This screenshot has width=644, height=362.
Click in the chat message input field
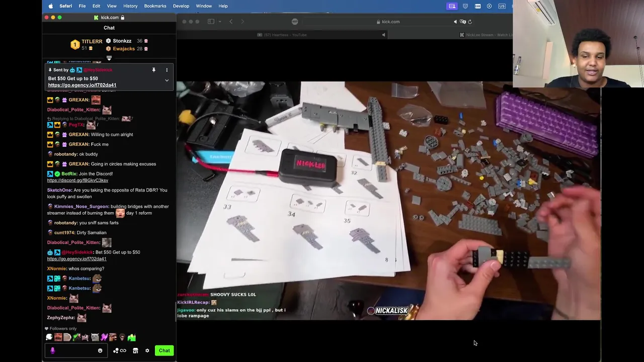coord(75,350)
